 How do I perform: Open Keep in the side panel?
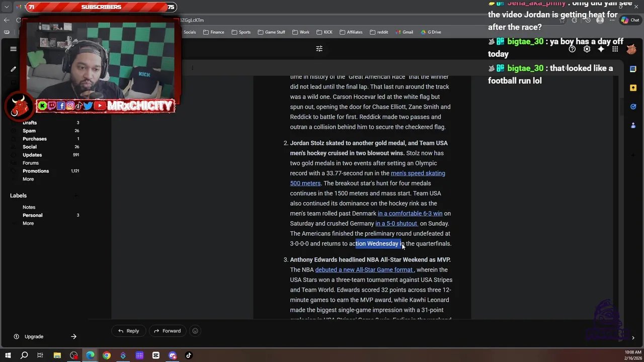click(x=633, y=87)
